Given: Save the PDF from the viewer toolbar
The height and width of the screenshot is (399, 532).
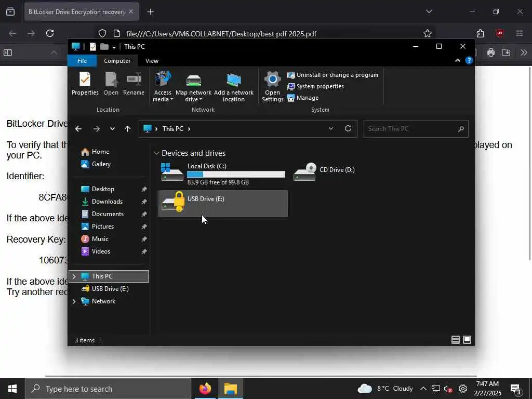Looking at the screenshot, I should [506, 52].
